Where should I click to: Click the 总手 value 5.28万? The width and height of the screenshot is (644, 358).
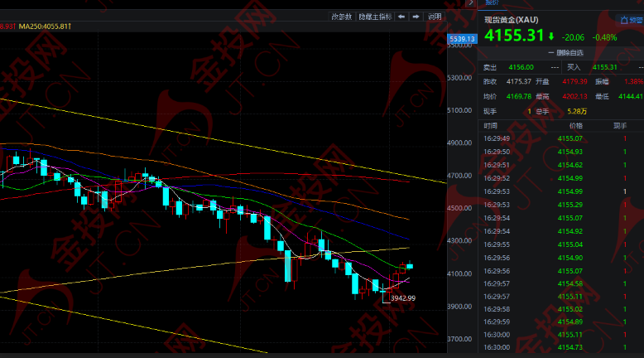coord(577,111)
